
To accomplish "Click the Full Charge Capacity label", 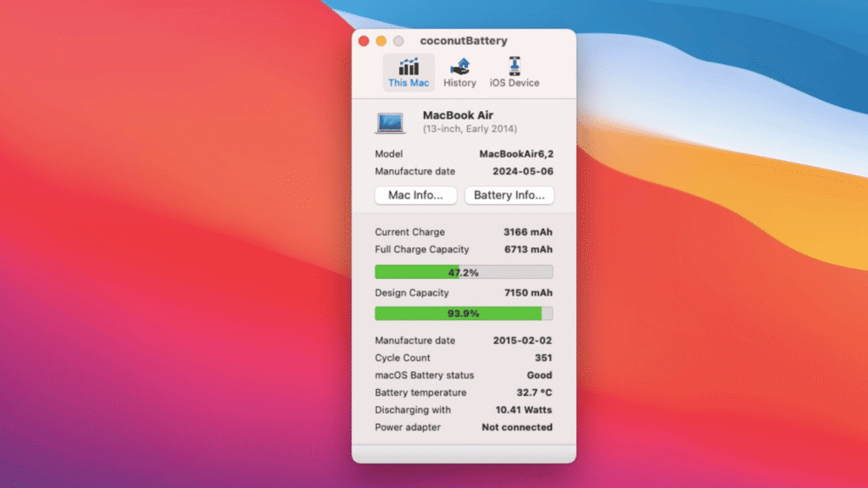I will [422, 250].
